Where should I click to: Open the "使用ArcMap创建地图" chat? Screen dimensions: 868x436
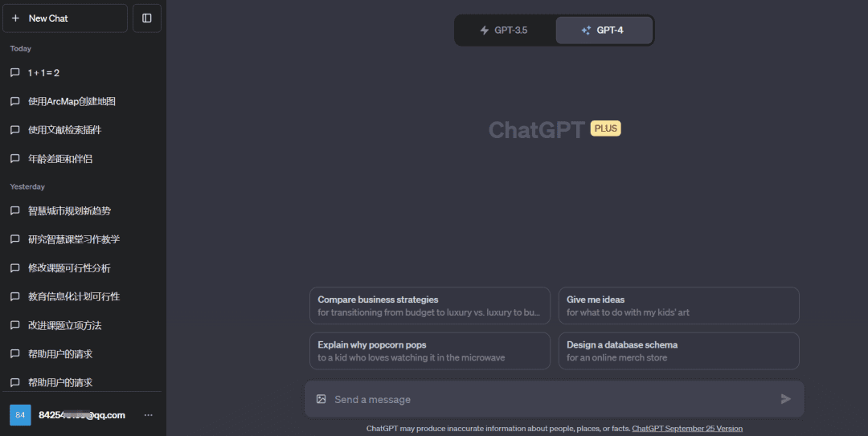coord(82,101)
